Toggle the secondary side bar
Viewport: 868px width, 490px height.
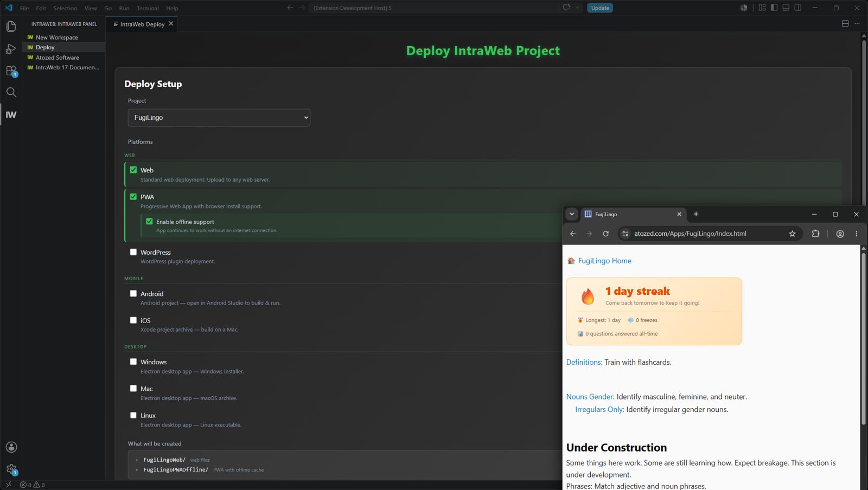click(x=798, y=8)
